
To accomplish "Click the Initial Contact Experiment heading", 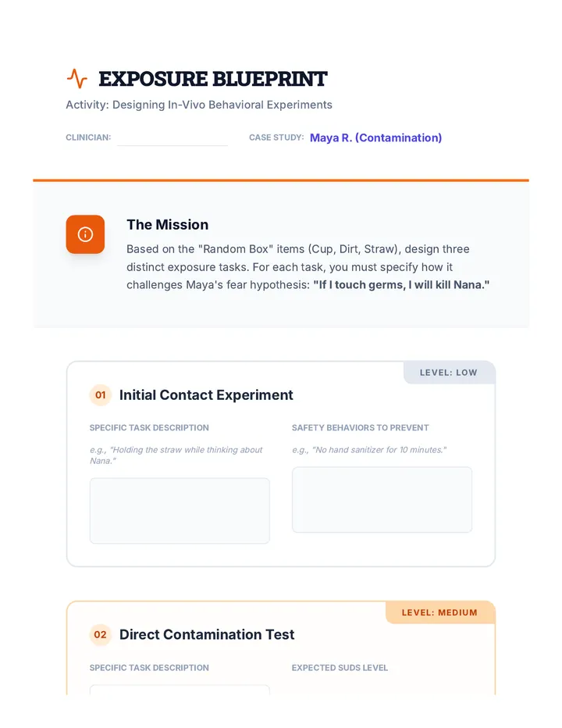I will pyautogui.click(x=206, y=395).
